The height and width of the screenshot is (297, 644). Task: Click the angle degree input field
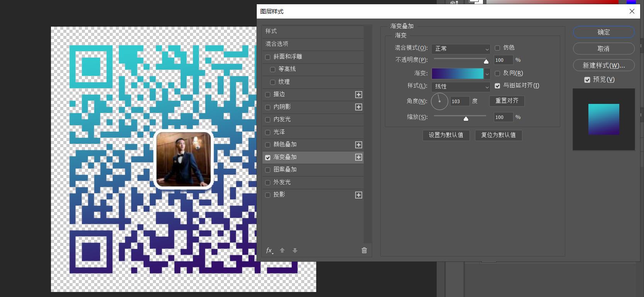click(x=459, y=101)
